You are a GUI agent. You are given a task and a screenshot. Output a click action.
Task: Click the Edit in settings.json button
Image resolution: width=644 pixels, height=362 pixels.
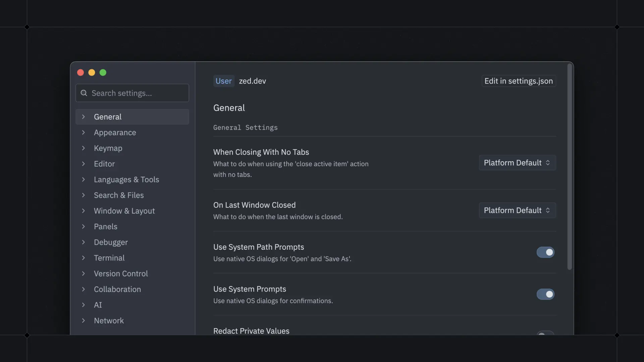pyautogui.click(x=518, y=81)
